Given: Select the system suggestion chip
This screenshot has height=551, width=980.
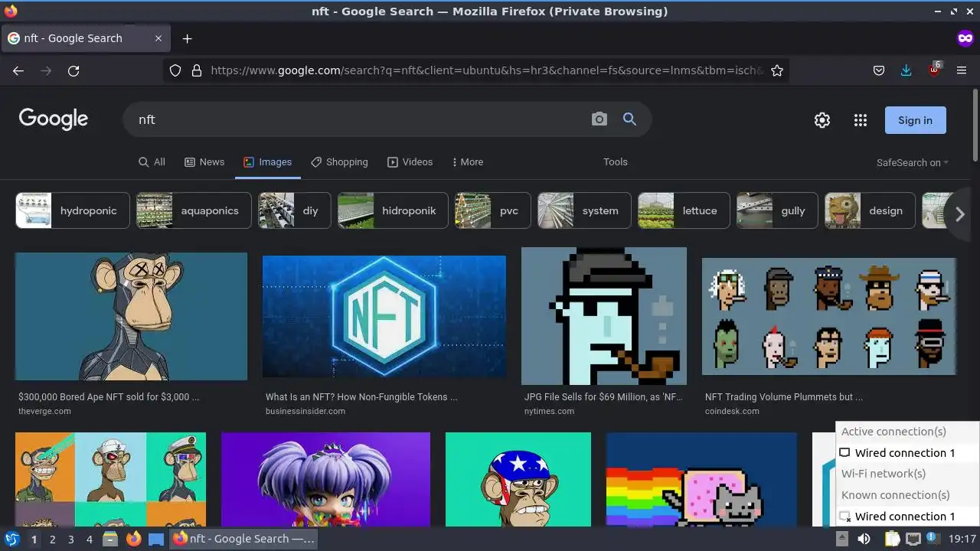Looking at the screenshot, I should [584, 210].
